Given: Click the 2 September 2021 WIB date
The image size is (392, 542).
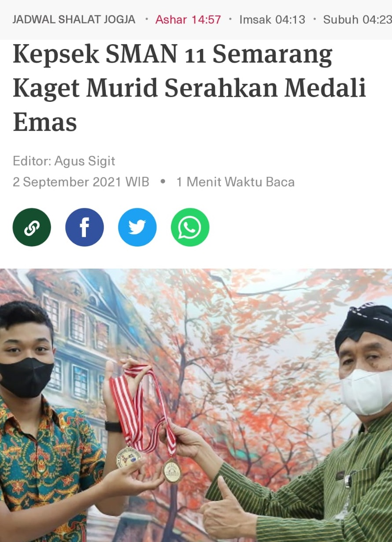Looking at the screenshot, I should pos(81,182).
